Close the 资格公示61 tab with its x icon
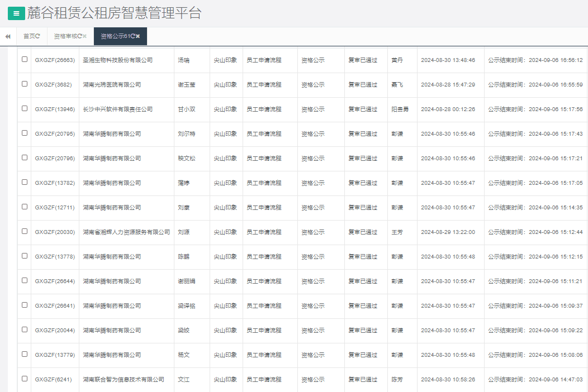 click(138, 35)
